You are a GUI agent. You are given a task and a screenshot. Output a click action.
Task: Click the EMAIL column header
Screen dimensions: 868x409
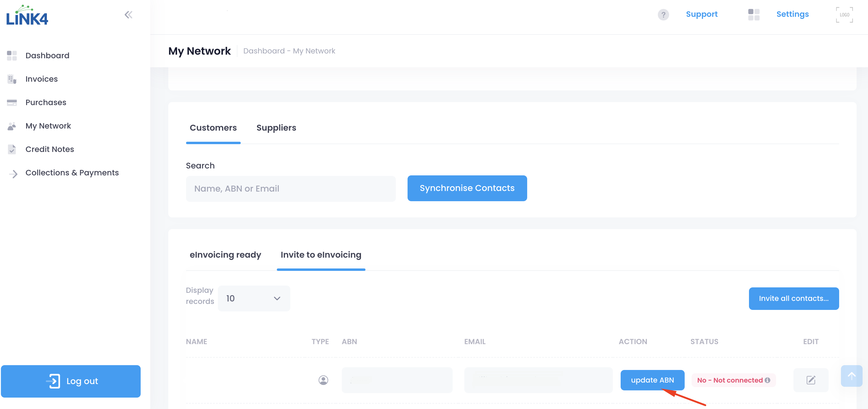pos(475,341)
